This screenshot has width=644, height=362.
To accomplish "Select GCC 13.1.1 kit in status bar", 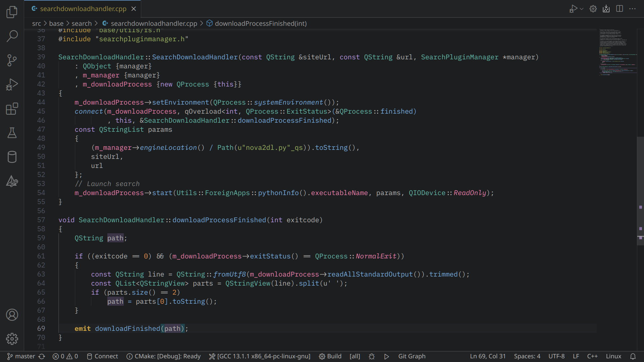I will coord(260,356).
